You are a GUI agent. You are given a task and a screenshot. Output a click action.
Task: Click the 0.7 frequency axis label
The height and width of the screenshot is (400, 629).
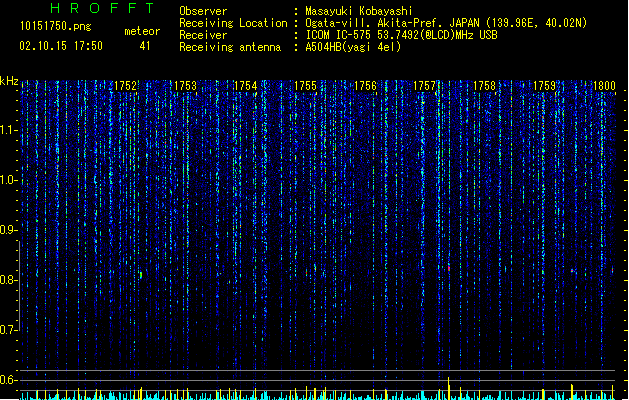8,330
